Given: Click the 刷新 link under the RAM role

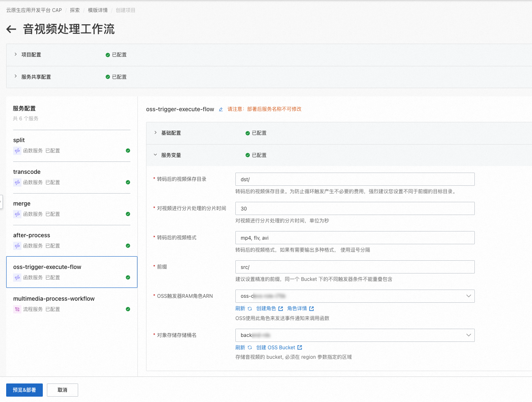Looking at the screenshot, I should coord(240,309).
